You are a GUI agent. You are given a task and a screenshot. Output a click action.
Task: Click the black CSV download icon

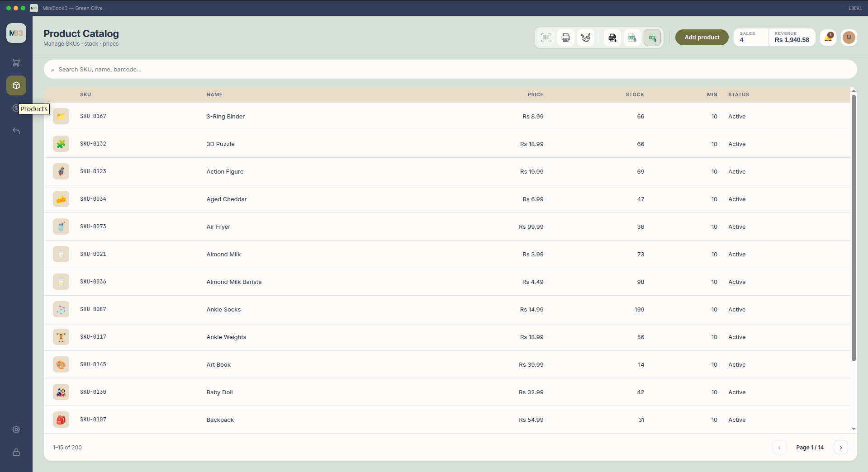tap(612, 38)
